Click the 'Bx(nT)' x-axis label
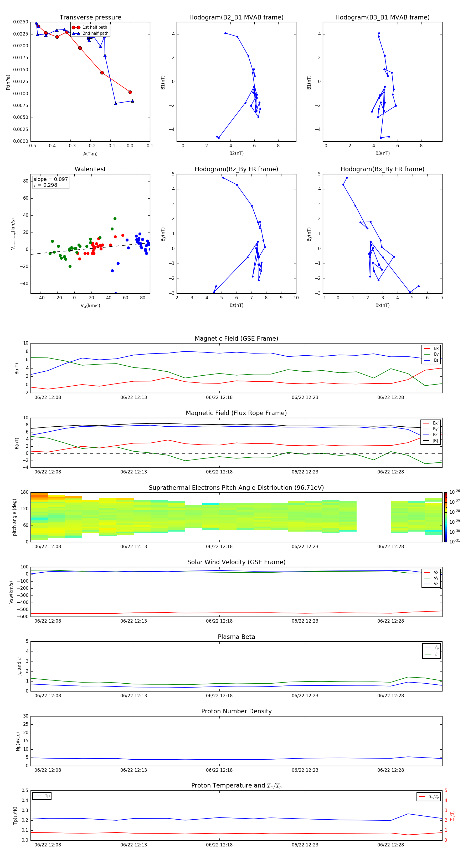 coord(382,305)
